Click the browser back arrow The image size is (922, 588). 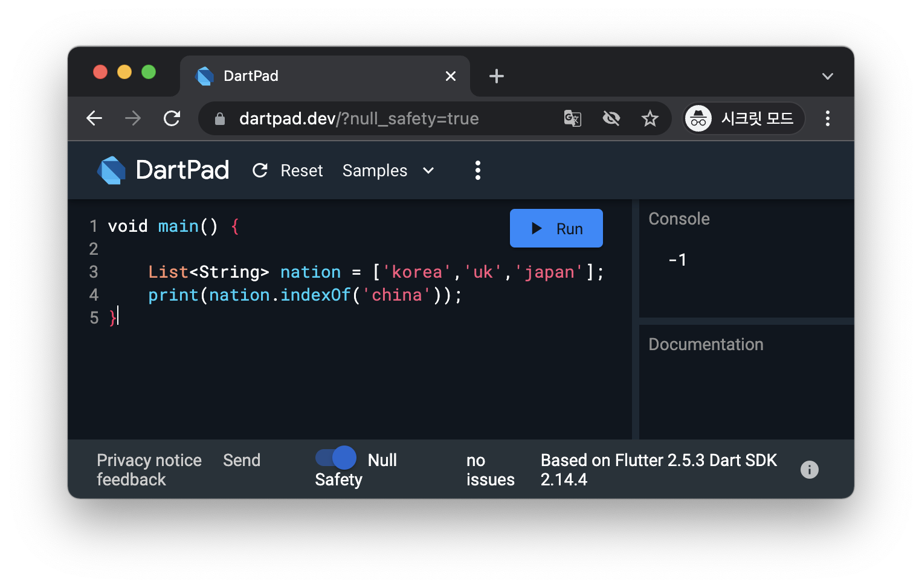coord(94,118)
